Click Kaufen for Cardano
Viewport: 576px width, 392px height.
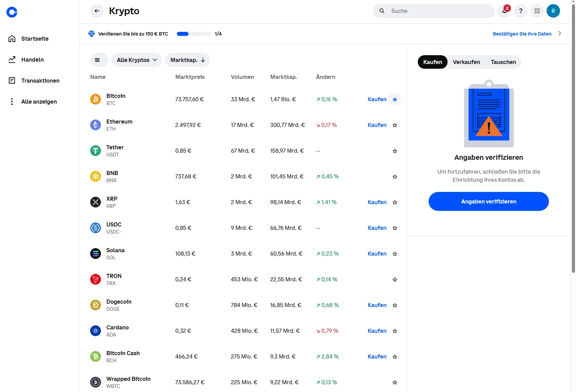(377, 331)
